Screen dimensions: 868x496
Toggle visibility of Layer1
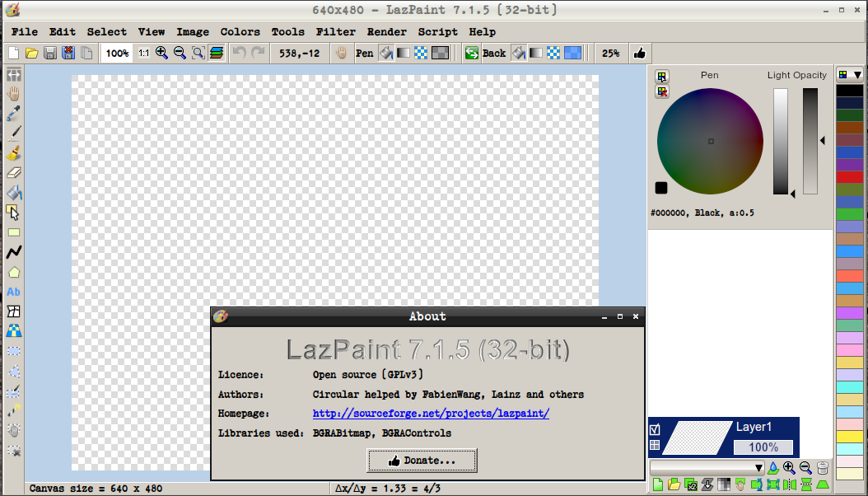click(x=655, y=429)
